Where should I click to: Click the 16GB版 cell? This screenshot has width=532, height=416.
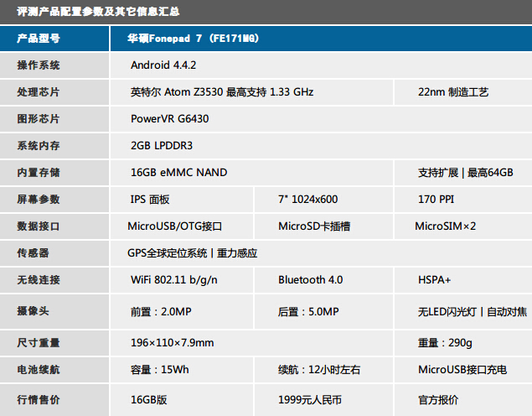click(x=182, y=400)
